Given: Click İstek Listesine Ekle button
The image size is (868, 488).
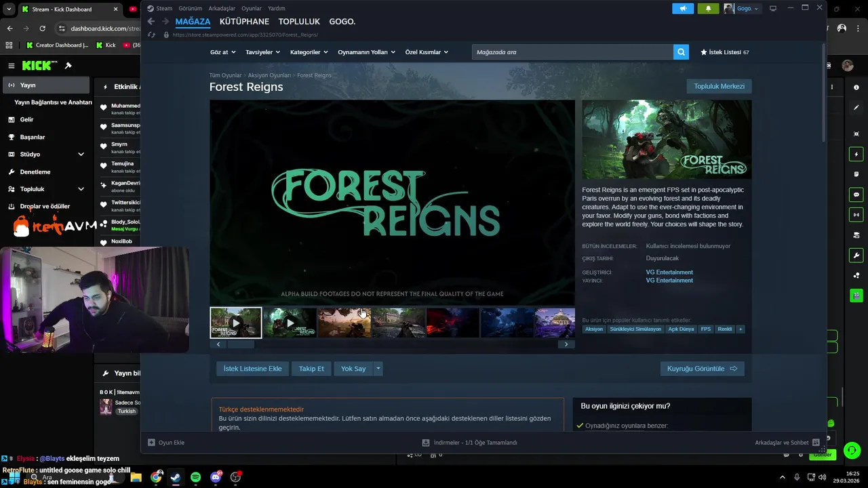Looking at the screenshot, I should point(252,369).
